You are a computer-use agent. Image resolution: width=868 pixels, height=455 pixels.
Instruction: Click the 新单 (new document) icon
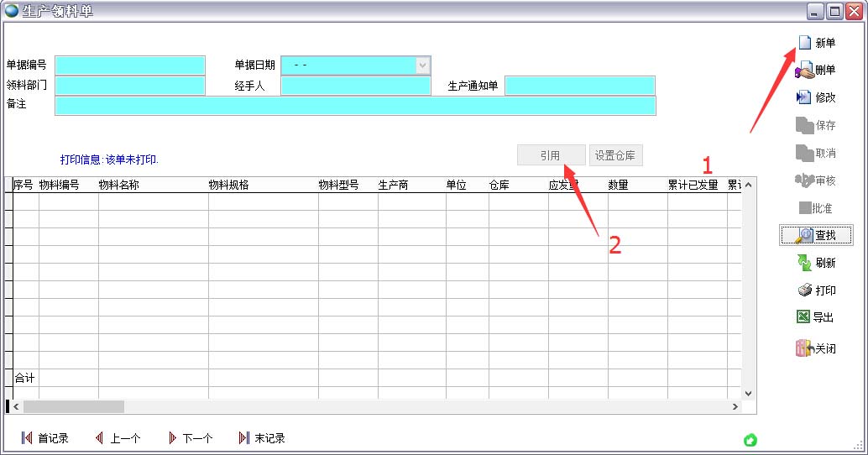805,43
